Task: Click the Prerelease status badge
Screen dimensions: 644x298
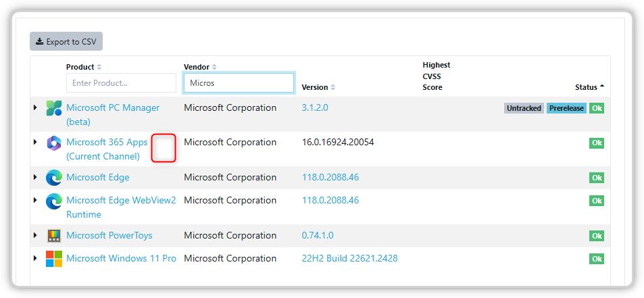Action: (x=566, y=108)
